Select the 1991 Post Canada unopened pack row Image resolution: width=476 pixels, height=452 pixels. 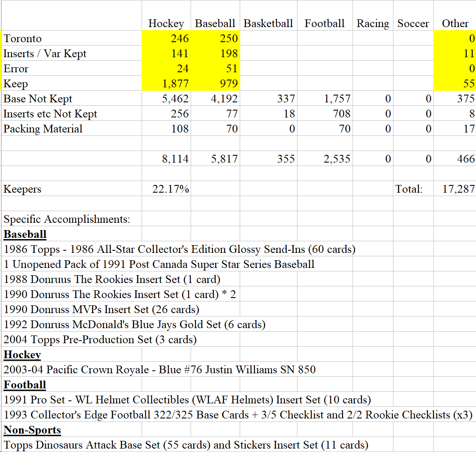[x=159, y=264]
